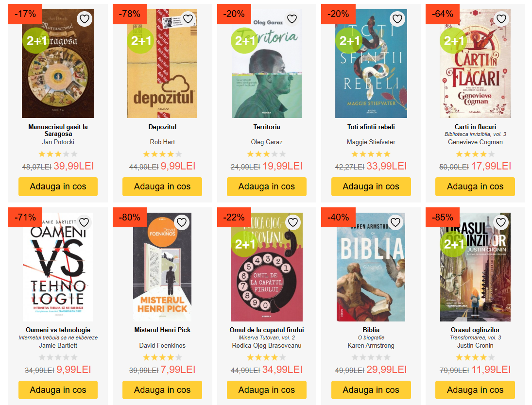Click star rating of Toti sfintii rebeli

[371, 154]
